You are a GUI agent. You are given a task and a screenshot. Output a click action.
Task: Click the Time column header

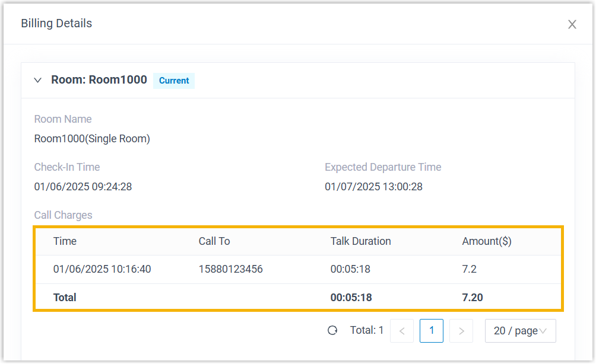(x=65, y=241)
